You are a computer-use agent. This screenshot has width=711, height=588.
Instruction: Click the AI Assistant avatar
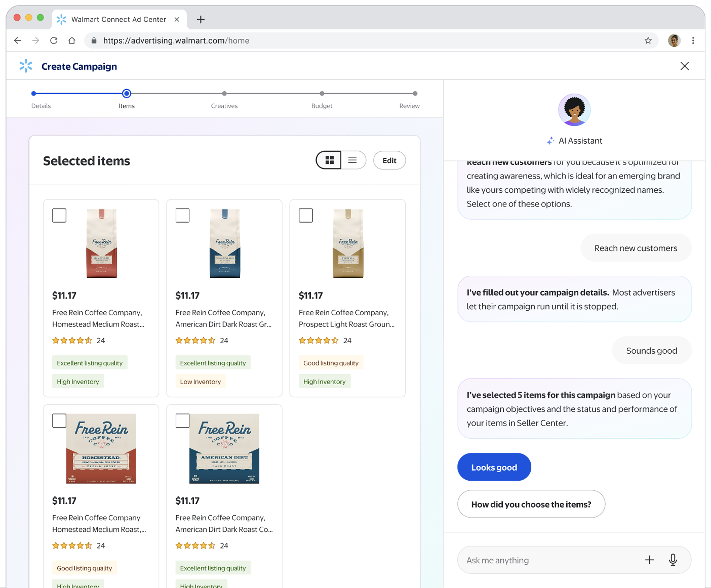coord(574,110)
